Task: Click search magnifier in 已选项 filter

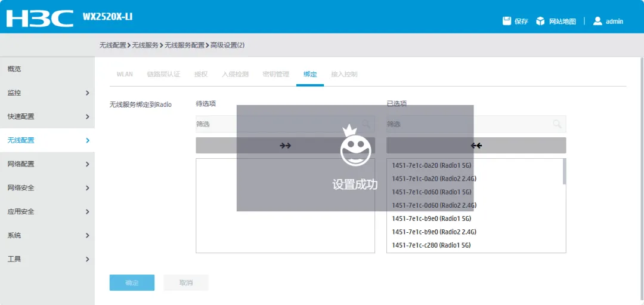Action: (557, 124)
